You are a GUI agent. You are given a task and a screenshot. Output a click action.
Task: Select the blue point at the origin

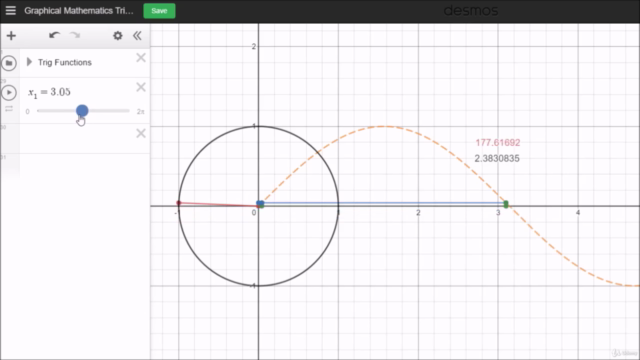point(260,203)
